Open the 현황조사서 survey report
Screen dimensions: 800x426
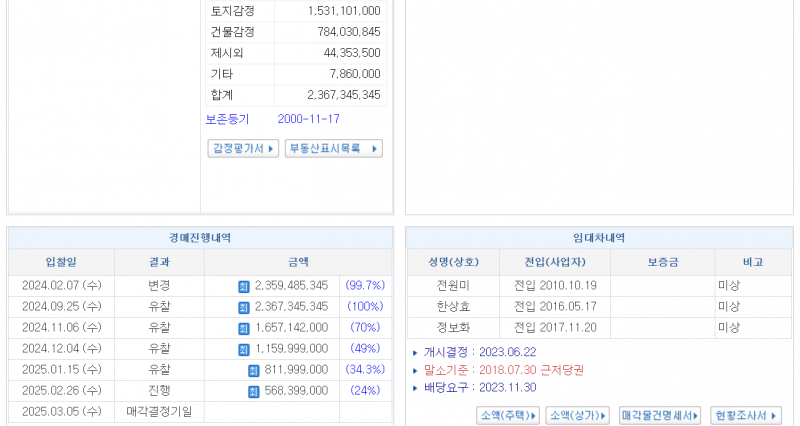point(746,415)
